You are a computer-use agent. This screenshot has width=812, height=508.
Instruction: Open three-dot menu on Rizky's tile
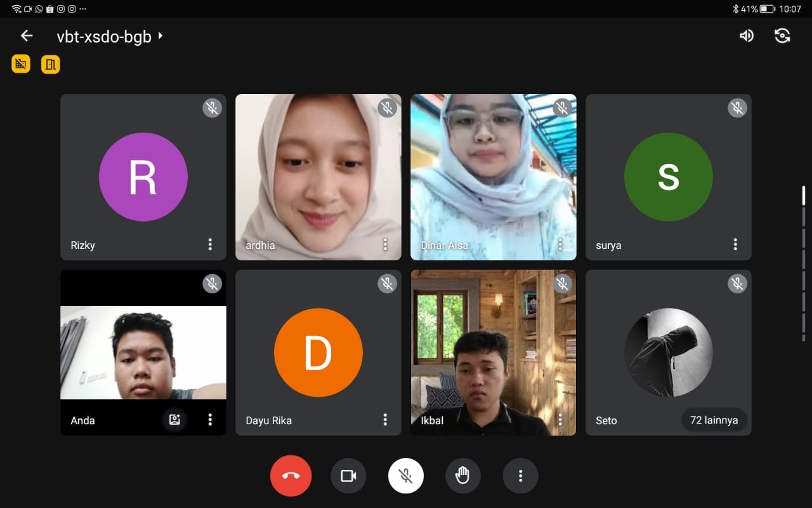(210, 244)
